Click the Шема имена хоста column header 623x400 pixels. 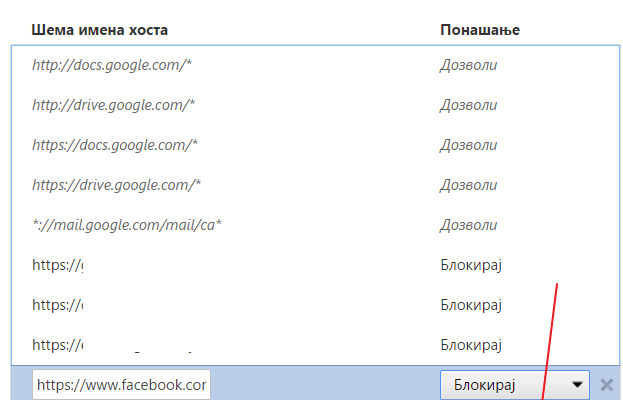coord(100,30)
